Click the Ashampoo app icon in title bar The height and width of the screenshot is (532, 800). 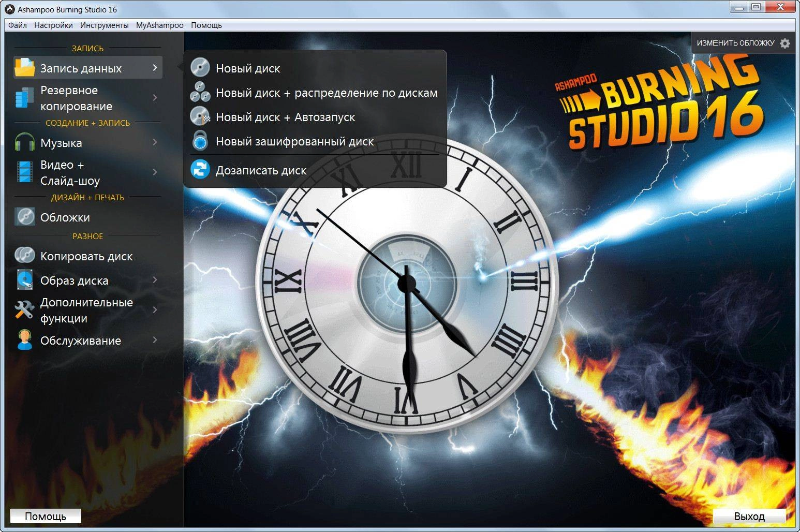[10, 9]
